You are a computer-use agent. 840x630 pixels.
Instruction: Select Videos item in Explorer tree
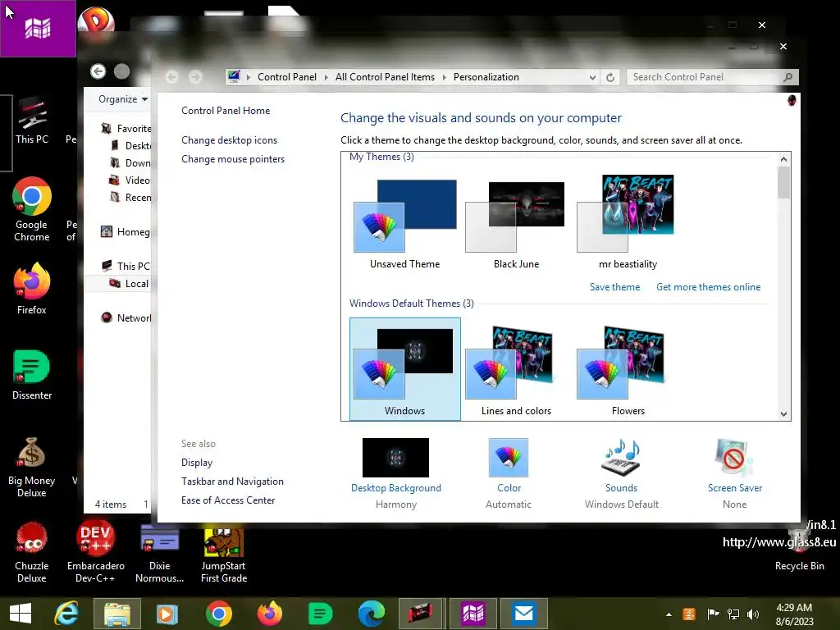point(130,180)
